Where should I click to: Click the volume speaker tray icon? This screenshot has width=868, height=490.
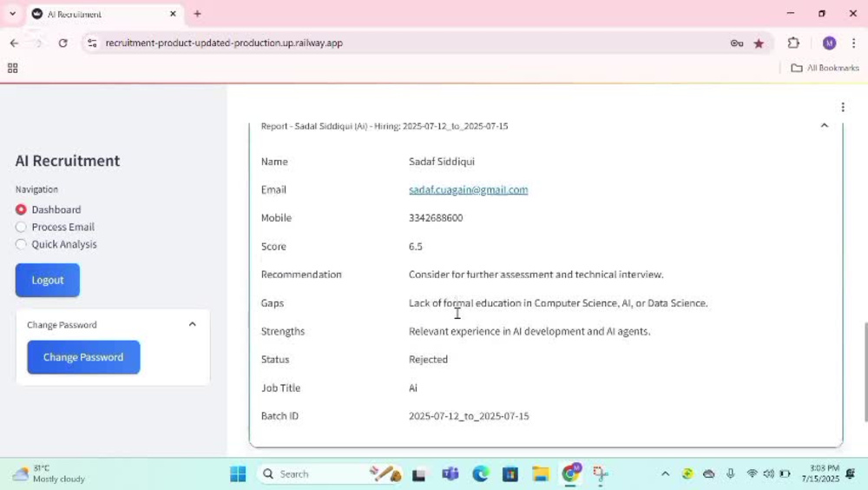pos(768,473)
